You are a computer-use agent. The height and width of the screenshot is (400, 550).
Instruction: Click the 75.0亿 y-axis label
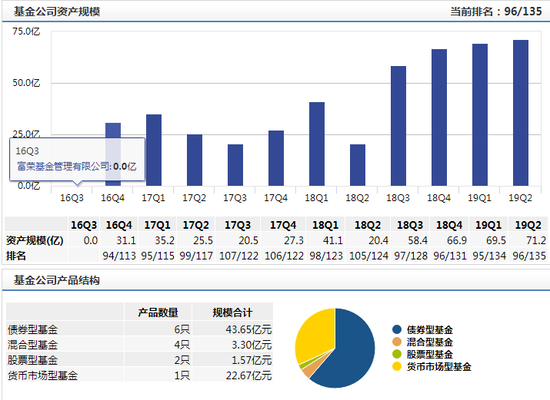[26, 32]
